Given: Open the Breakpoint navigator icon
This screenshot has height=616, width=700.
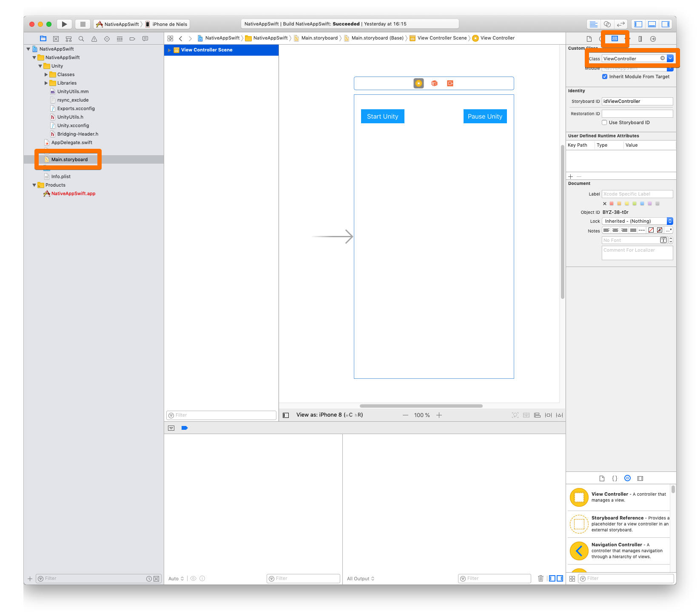Looking at the screenshot, I should 132,39.
